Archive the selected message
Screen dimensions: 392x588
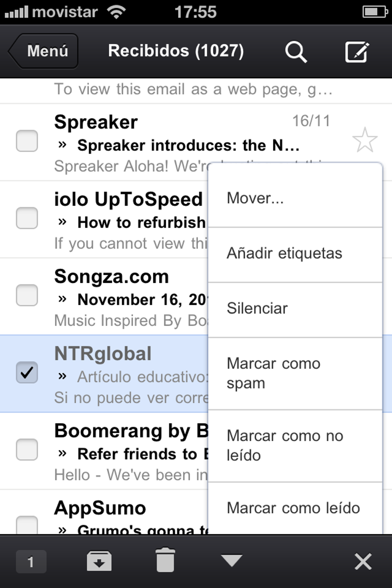point(99,561)
